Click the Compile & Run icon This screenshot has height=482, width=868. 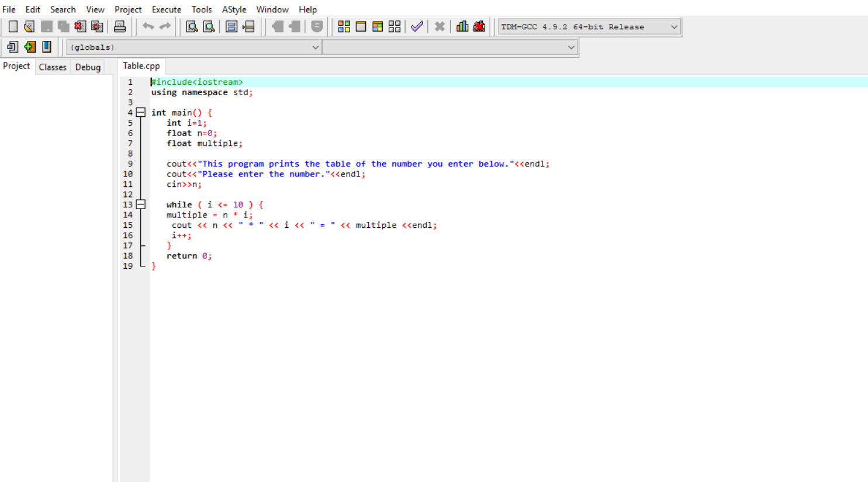(x=378, y=27)
